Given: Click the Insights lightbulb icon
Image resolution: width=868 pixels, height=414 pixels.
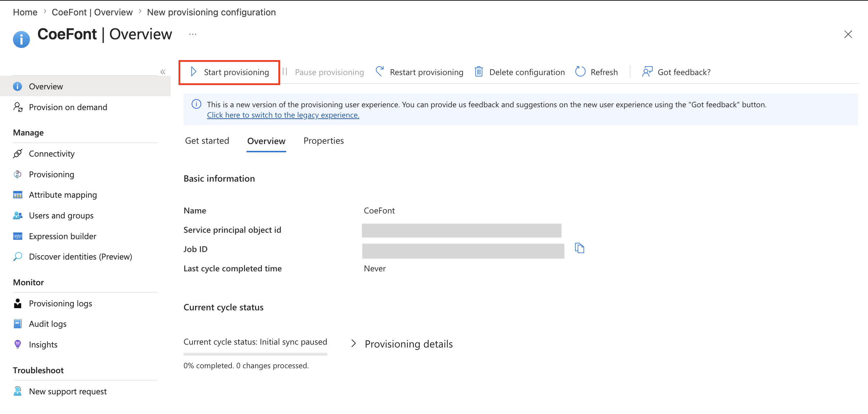Looking at the screenshot, I should pyautogui.click(x=18, y=344).
